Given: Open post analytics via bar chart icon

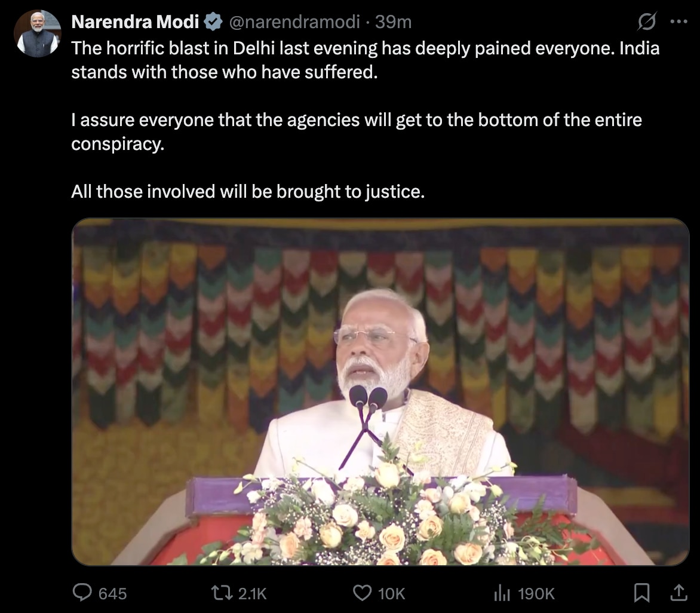Looking at the screenshot, I should [502, 593].
